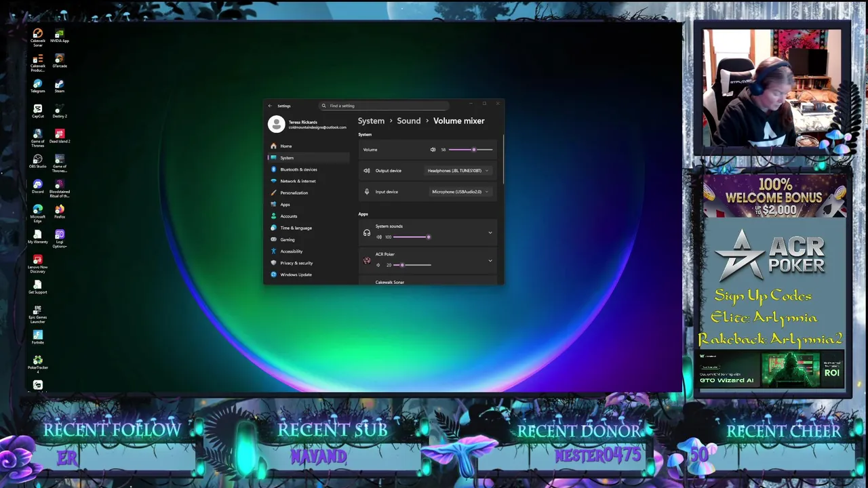The width and height of the screenshot is (868, 488).
Task: Click the My Warranty desktop icon
Action: pyautogui.click(x=38, y=237)
